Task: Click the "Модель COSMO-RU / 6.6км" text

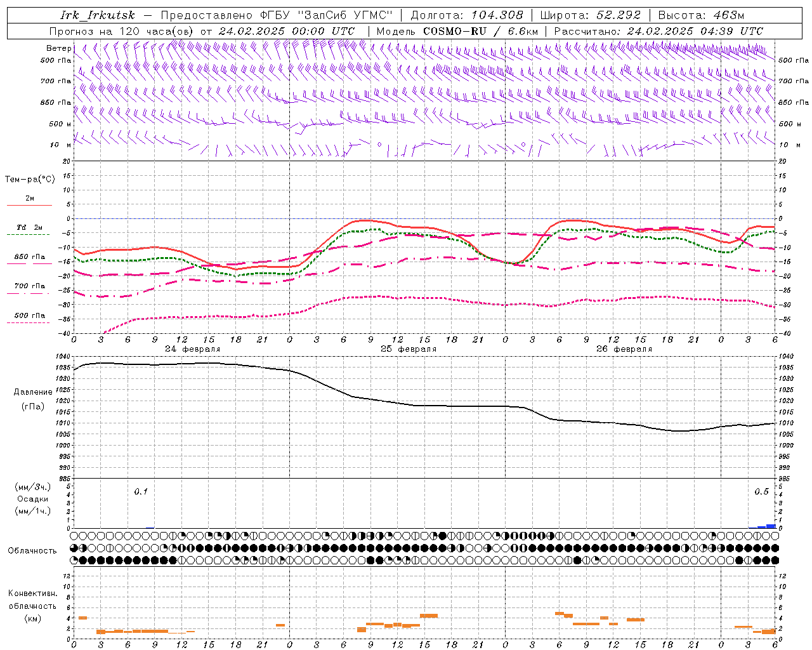Action: 457,31
